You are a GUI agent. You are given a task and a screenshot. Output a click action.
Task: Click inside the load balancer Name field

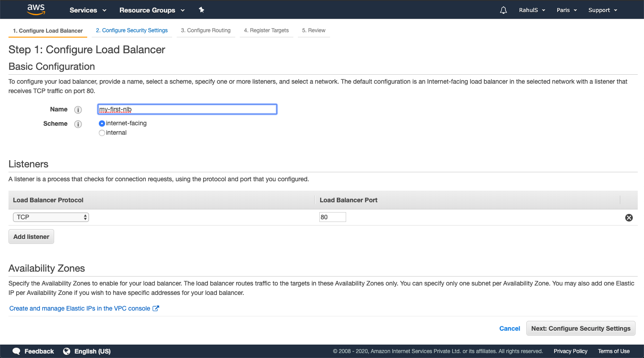tap(187, 109)
